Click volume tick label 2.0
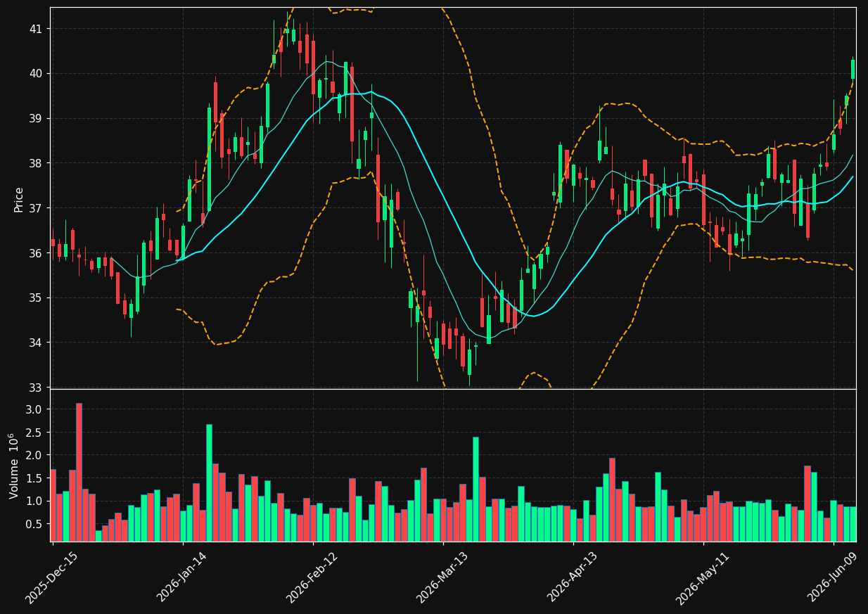 34,455
